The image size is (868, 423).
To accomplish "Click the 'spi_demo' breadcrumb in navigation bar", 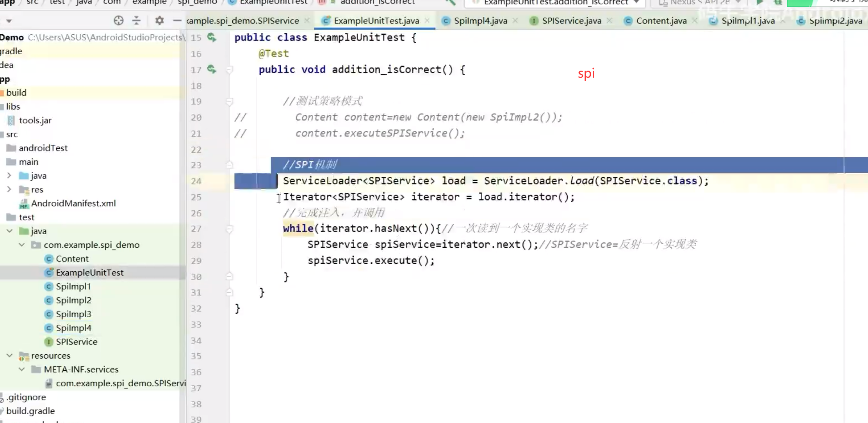I will (x=197, y=2).
